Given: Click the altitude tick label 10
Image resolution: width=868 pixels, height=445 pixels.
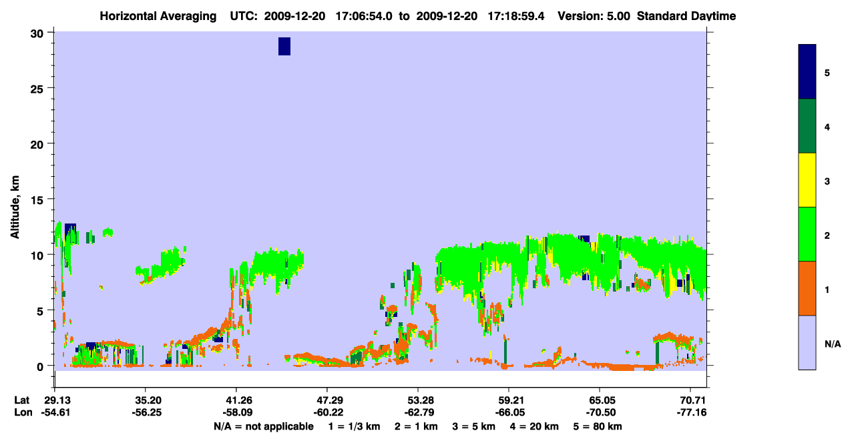Looking at the screenshot, I should (38, 255).
